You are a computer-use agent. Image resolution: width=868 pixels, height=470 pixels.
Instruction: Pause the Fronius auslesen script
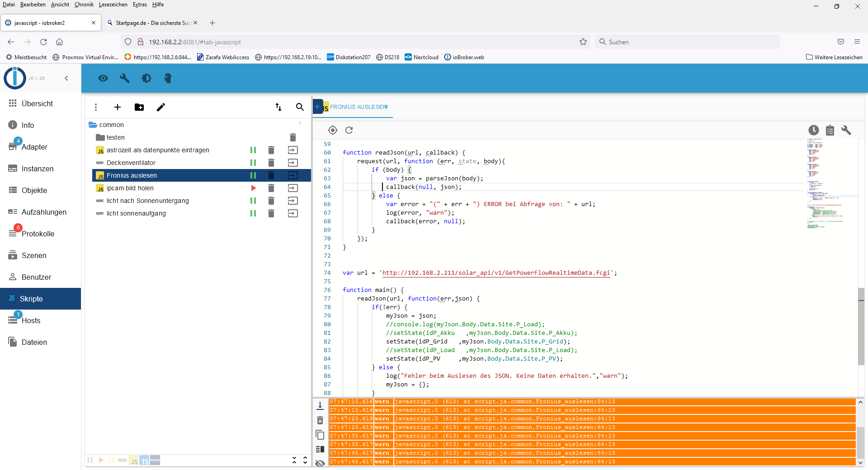click(x=253, y=175)
